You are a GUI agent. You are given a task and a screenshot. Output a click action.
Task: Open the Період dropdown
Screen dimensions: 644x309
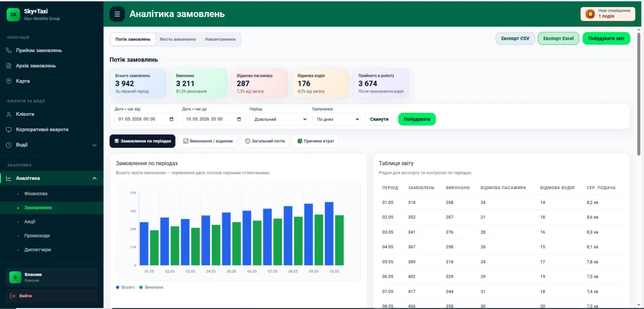279,119
